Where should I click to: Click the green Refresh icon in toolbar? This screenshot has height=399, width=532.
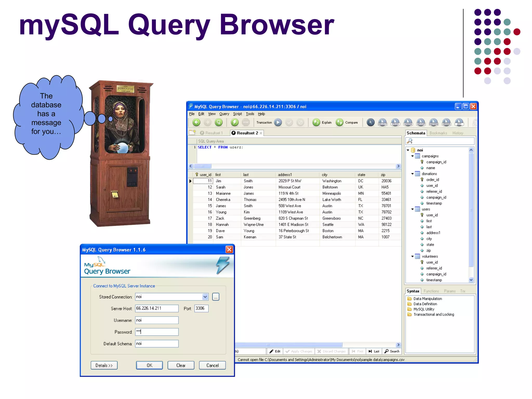coord(219,122)
